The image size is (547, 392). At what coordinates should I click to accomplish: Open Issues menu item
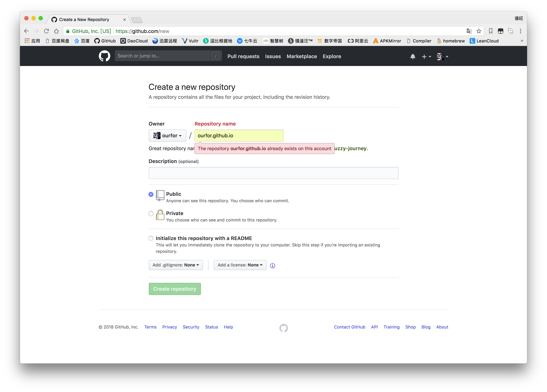(x=273, y=56)
